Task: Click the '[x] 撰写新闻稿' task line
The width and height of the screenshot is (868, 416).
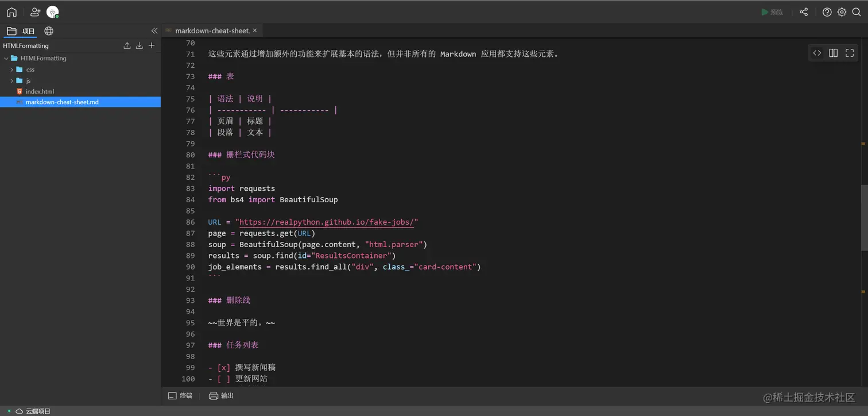Action: pos(242,368)
